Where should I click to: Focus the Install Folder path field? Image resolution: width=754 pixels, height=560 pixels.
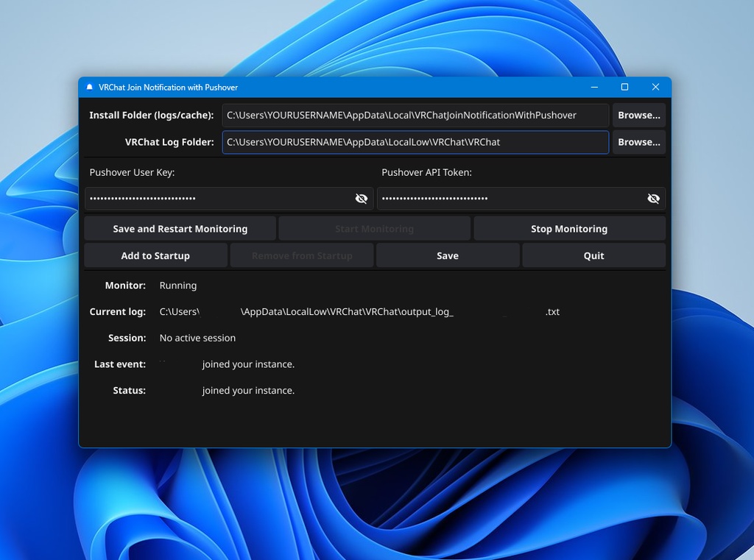tap(415, 116)
